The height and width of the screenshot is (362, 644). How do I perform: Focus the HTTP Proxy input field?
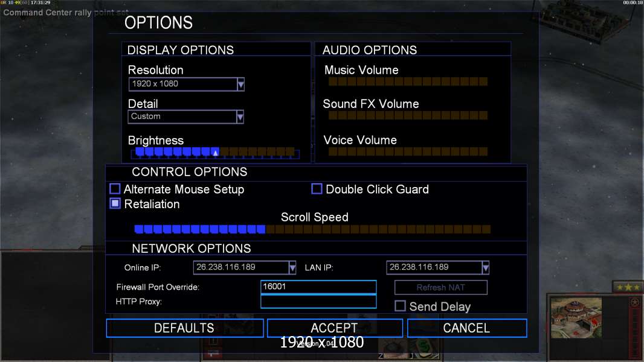pos(318,301)
